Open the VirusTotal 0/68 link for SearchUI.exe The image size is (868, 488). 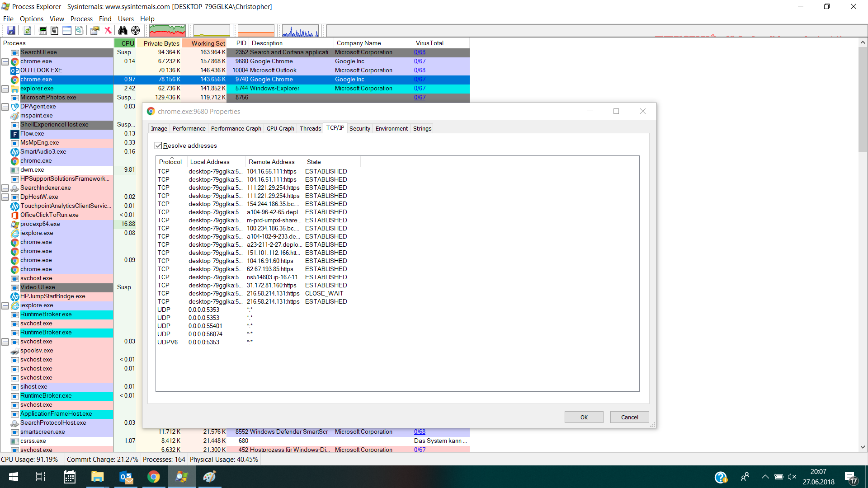coord(420,52)
